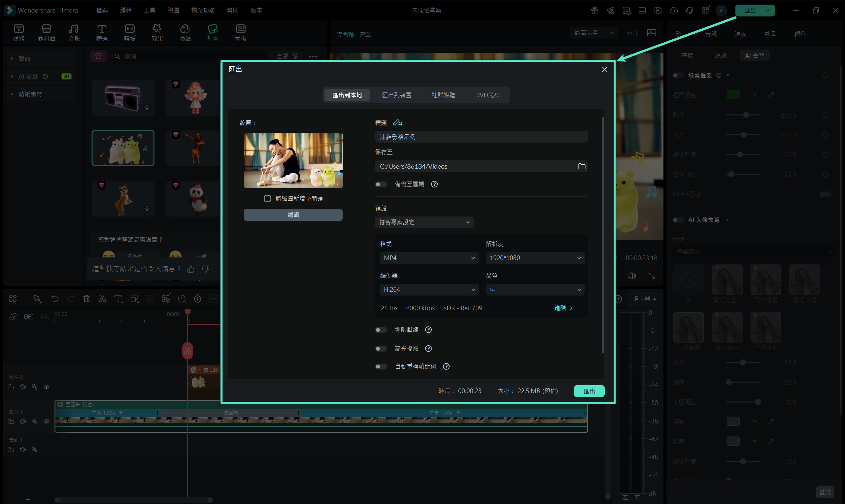Toggle 備份至雲端 cloud backup switch

click(x=381, y=184)
